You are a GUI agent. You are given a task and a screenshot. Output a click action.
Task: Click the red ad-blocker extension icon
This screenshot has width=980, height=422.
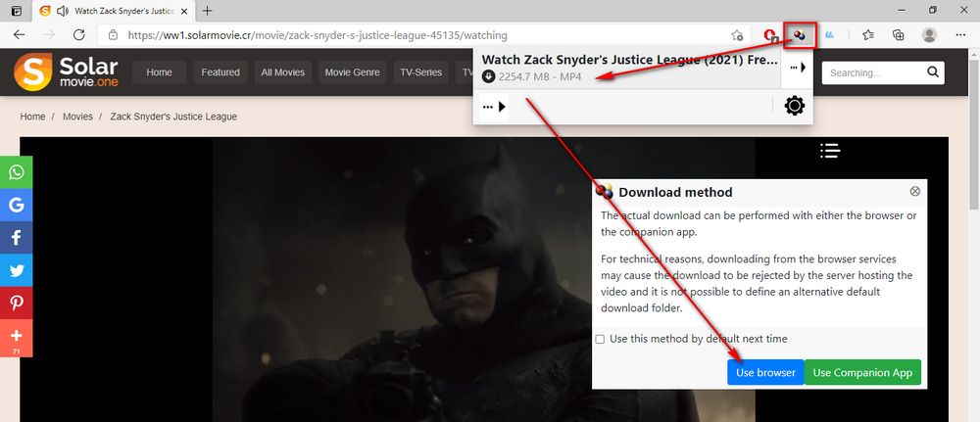pyautogui.click(x=770, y=35)
